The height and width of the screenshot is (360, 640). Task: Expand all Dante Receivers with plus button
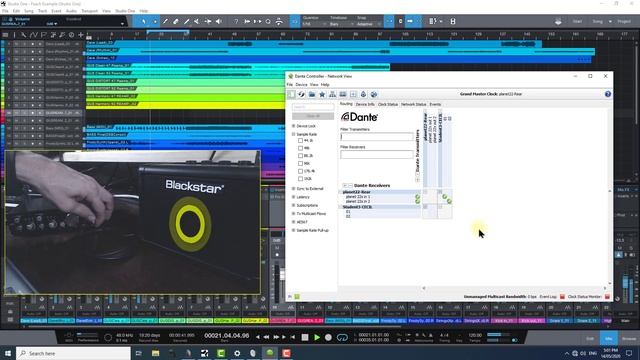coord(345,186)
